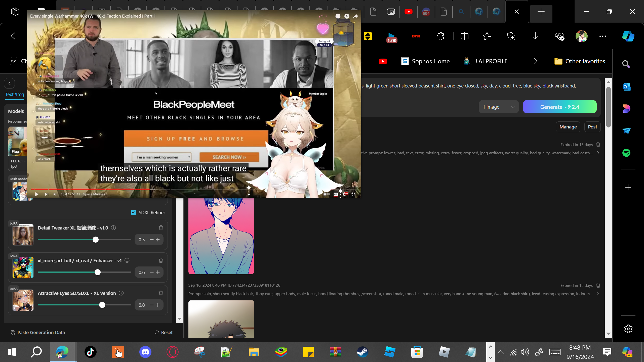Open the blue-haired boy generated image
644x362 pixels.
[221, 236]
